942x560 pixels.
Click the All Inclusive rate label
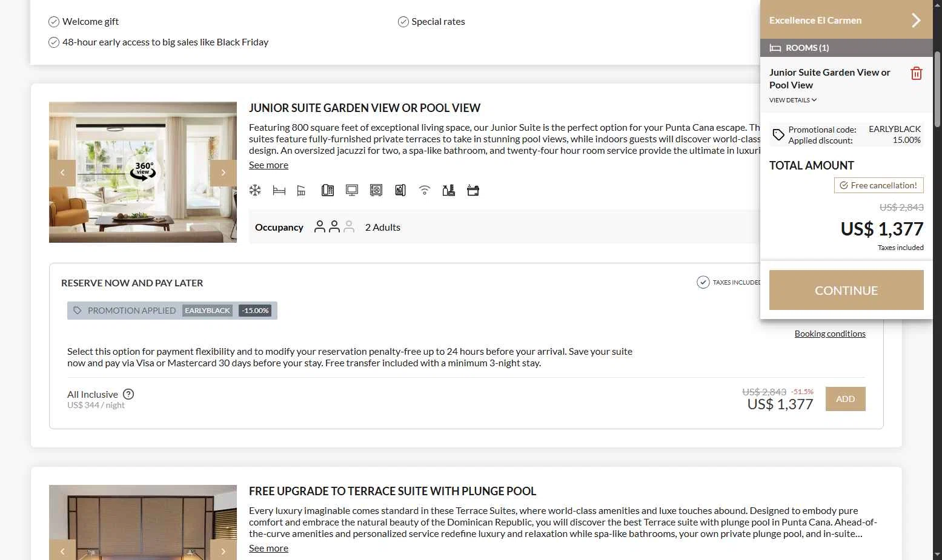(93, 394)
